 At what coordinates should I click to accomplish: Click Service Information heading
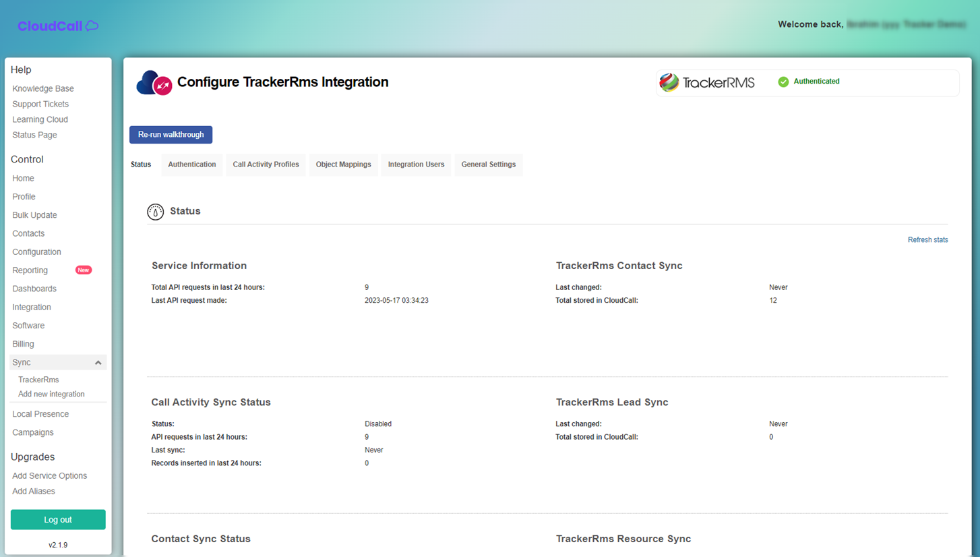199,266
